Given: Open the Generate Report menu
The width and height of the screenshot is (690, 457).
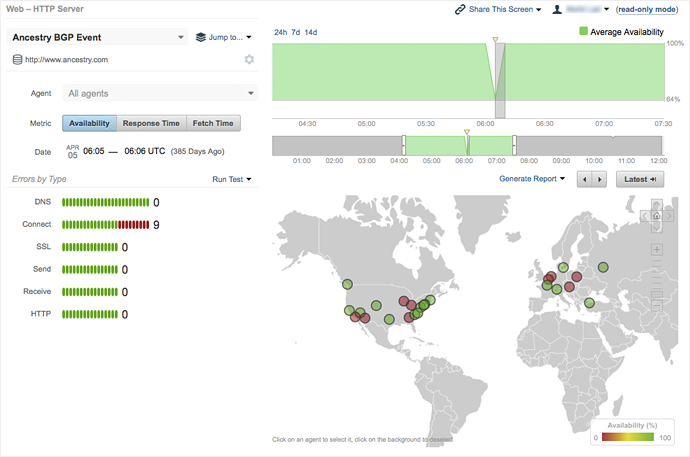Looking at the screenshot, I should pos(533,179).
